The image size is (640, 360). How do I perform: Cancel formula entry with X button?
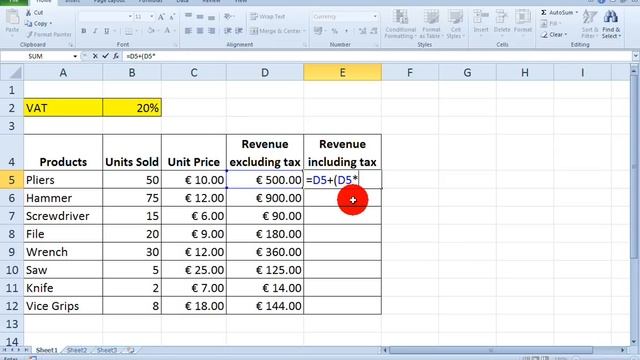(x=95, y=56)
